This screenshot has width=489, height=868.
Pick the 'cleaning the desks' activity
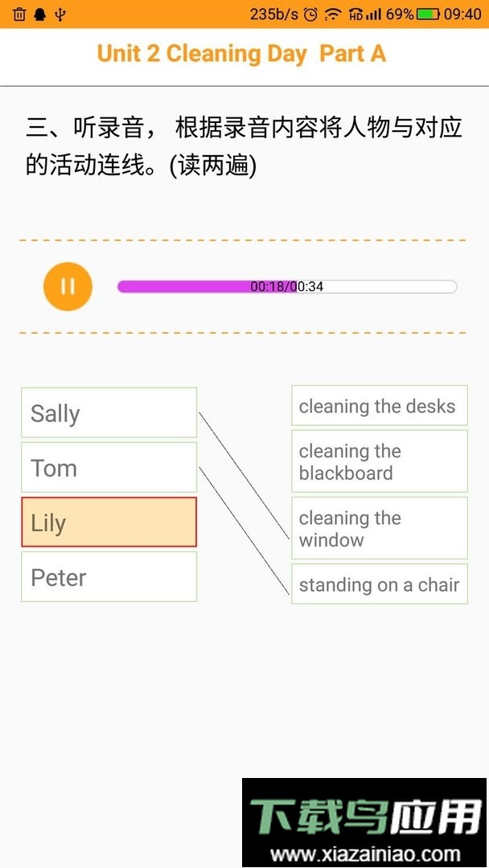point(379,407)
